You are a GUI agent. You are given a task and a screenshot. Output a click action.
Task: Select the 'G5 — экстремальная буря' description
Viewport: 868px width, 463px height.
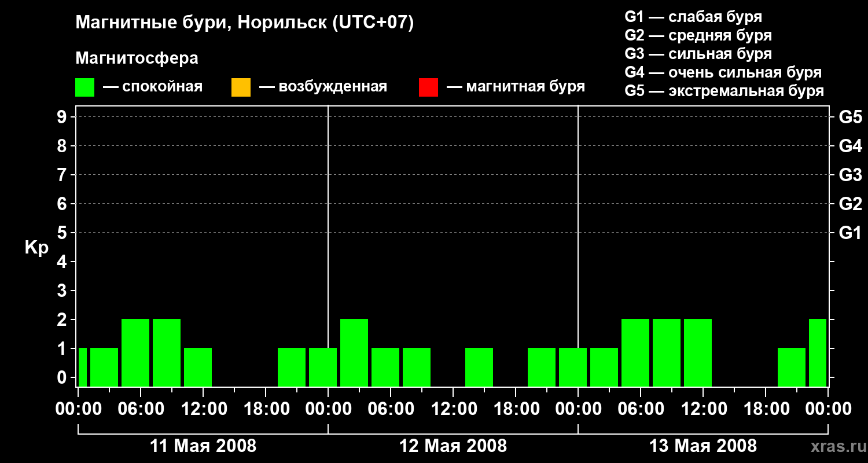tap(724, 91)
